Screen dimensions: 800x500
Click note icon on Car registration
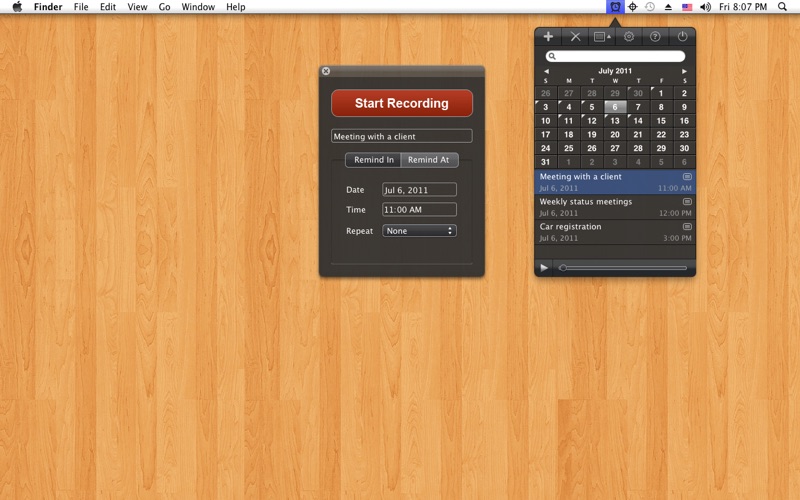pyautogui.click(x=687, y=227)
